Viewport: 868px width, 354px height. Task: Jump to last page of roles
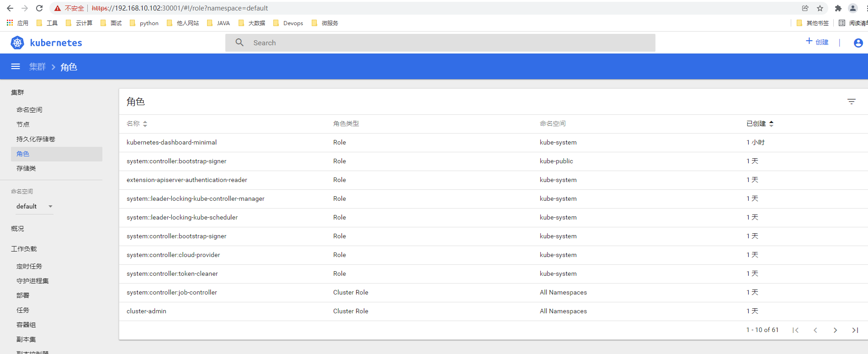click(x=855, y=330)
